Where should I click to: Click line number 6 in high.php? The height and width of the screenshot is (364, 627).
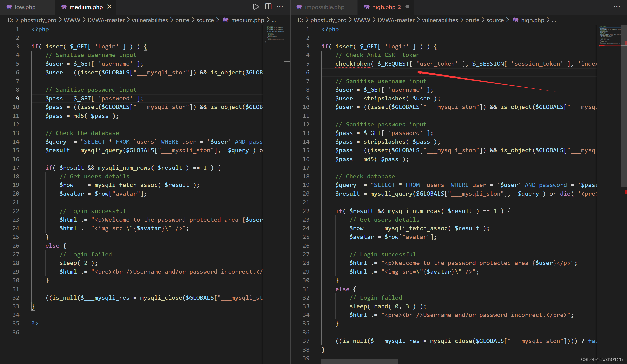pos(308,72)
